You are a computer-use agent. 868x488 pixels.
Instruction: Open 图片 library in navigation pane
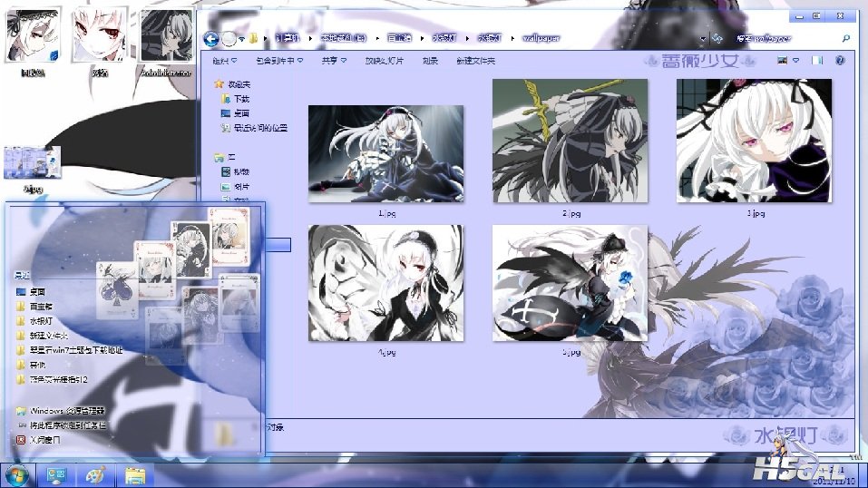click(241, 187)
